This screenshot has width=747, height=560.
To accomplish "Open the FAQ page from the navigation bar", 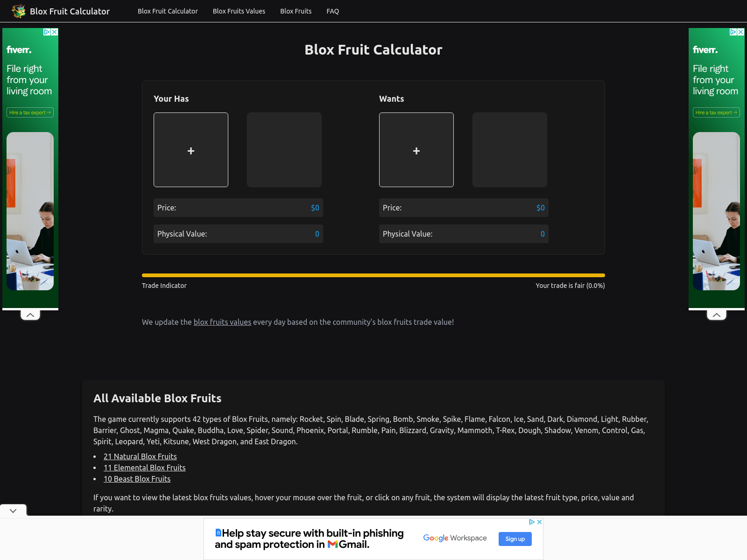I will coord(332,11).
